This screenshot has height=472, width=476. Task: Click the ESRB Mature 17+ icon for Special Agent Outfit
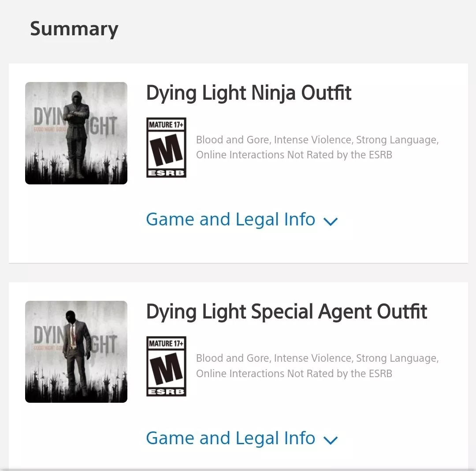[166, 366]
